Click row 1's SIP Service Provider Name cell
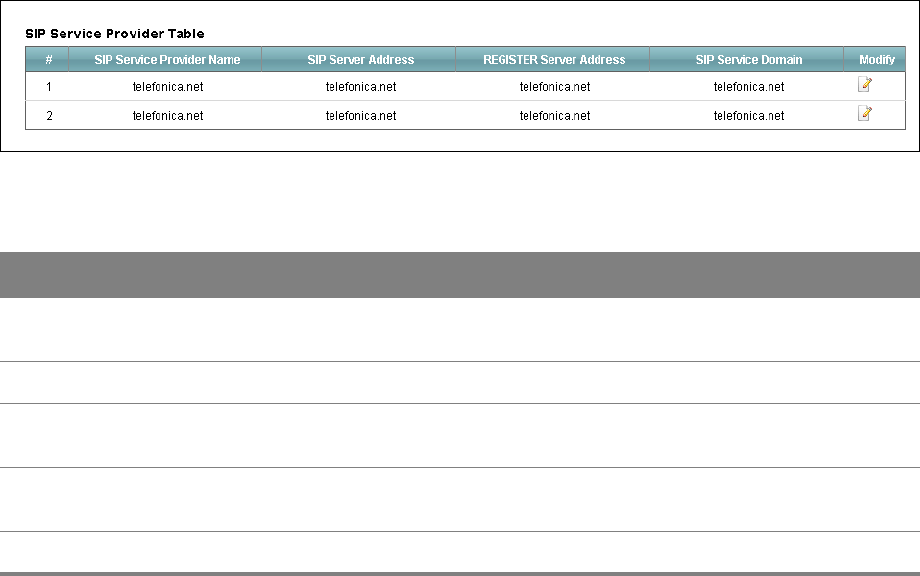The image size is (920, 576). (168, 87)
